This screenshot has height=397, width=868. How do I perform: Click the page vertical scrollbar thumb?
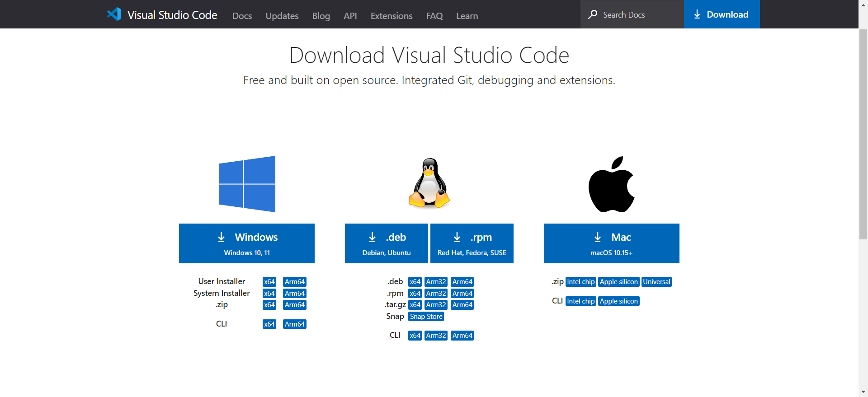(x=863, y=134)
